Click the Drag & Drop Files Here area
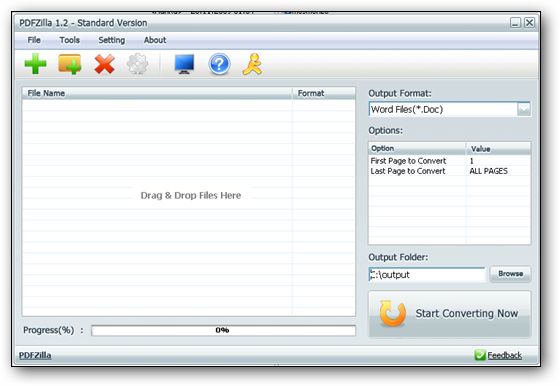The height and width of the screenshot is (386, 560). coord(191,195)
